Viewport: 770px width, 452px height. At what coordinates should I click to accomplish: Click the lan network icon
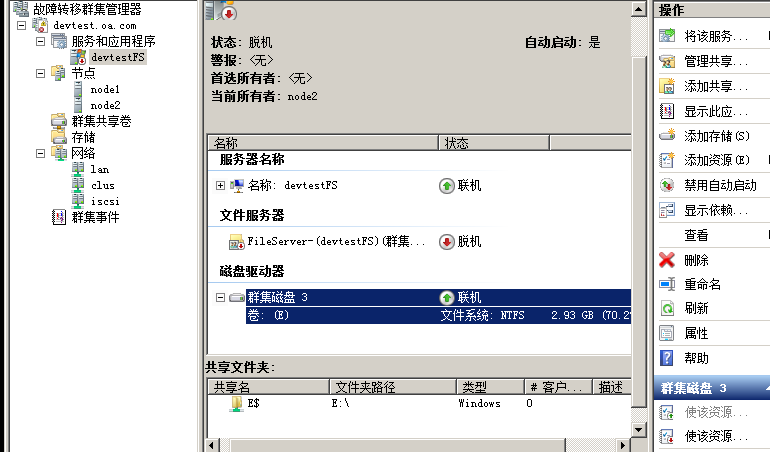coord(78,169)
